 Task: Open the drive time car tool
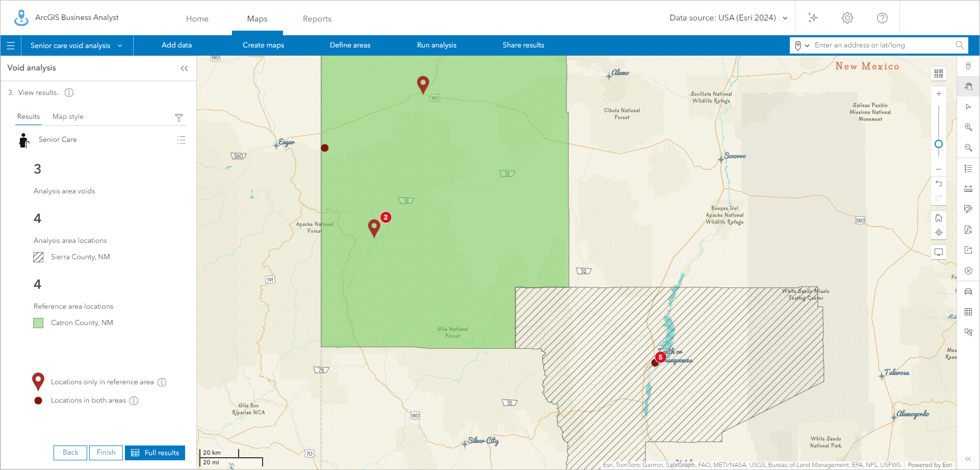(x=968, y=291)
